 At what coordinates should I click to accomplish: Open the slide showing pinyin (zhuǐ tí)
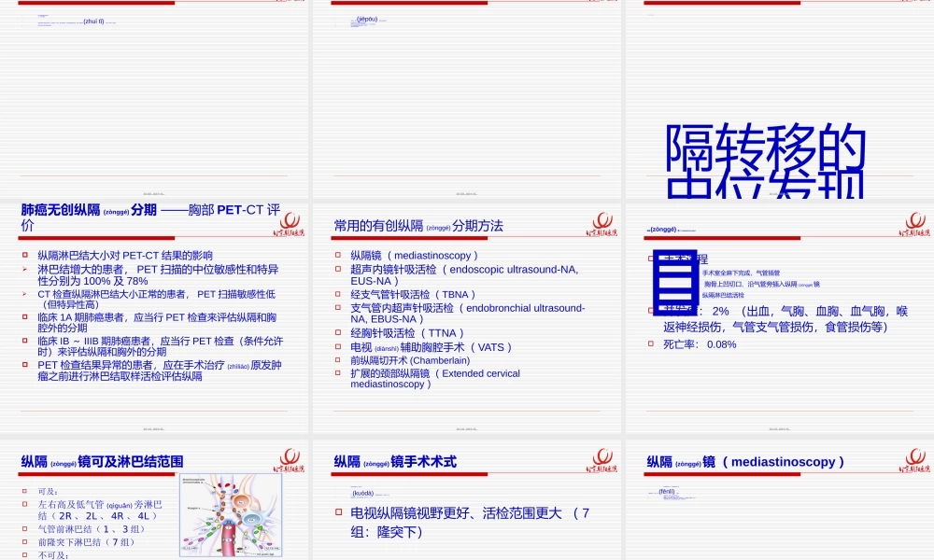click(x=154, y=98)
